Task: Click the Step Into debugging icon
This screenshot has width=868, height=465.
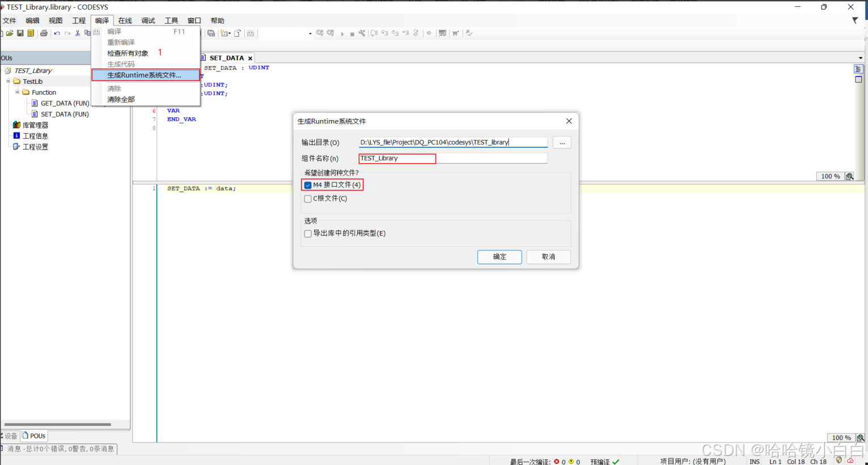Action: click(385, 32)
